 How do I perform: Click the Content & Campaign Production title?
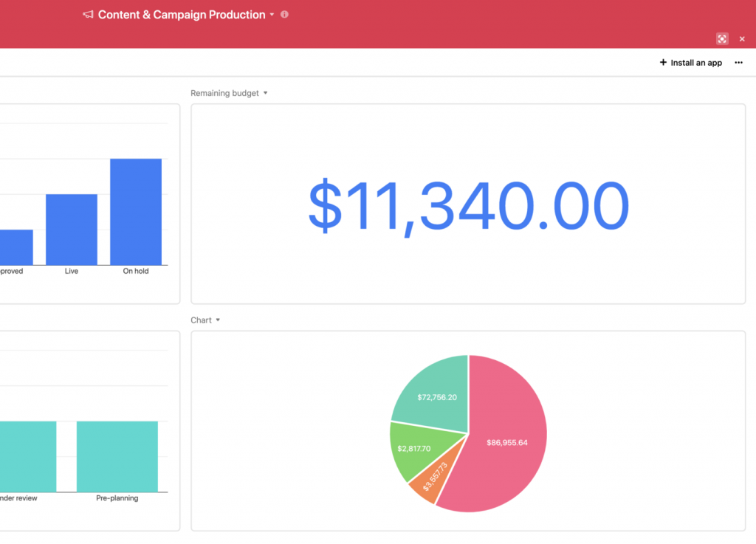click(181, 15)
